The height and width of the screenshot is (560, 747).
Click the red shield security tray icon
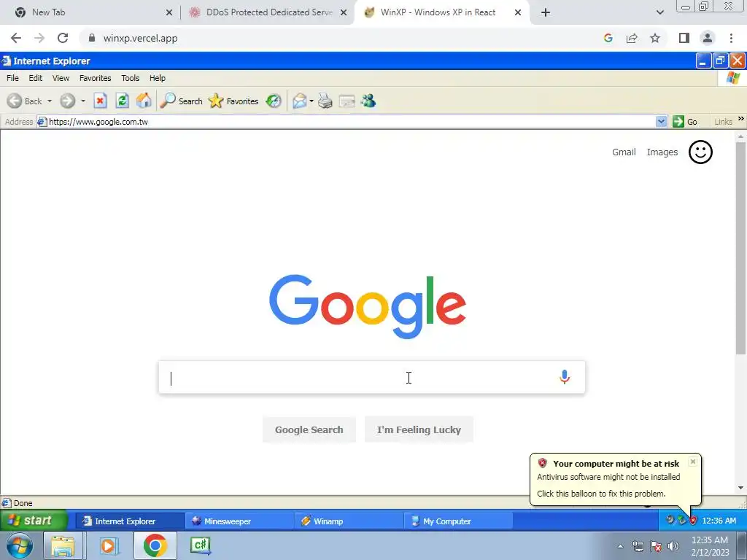(x=693, y=521)
